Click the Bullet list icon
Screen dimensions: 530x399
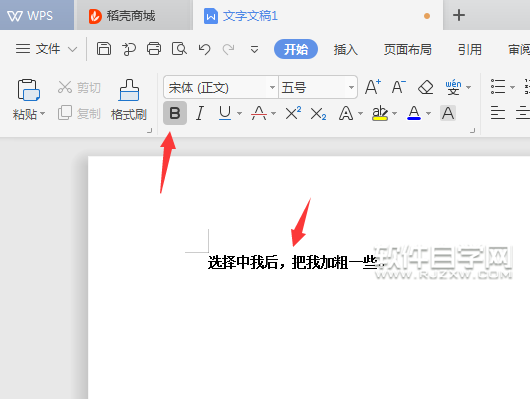click(x=498, y=87)
